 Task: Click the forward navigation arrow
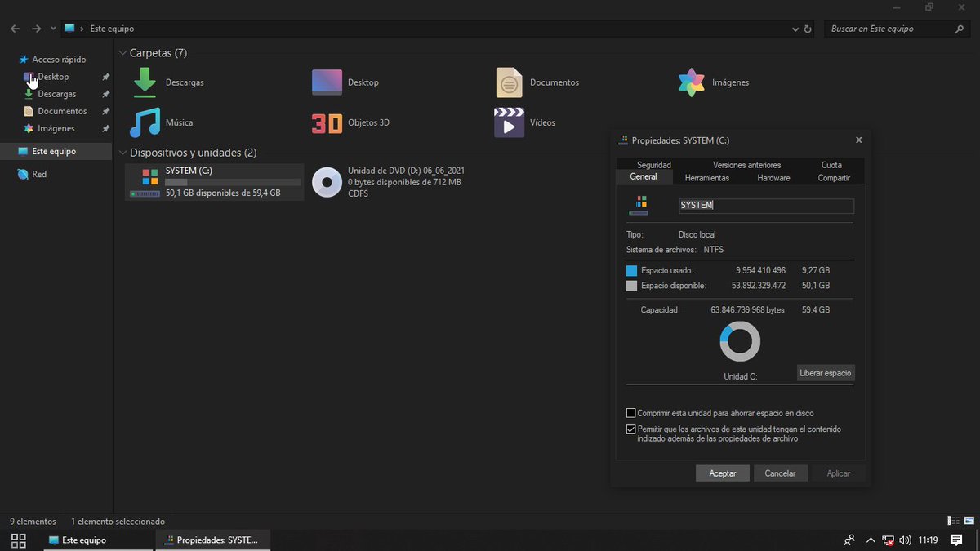(36, 29)
